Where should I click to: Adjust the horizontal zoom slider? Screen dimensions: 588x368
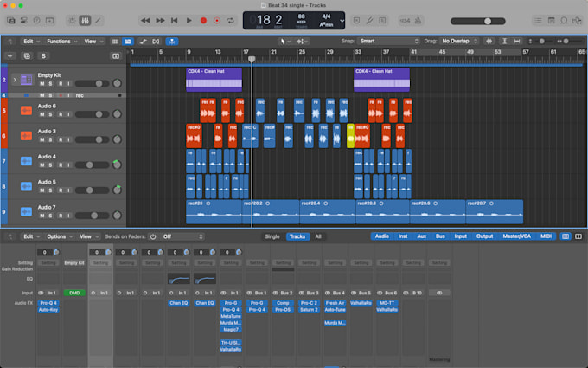coord(566,42)
